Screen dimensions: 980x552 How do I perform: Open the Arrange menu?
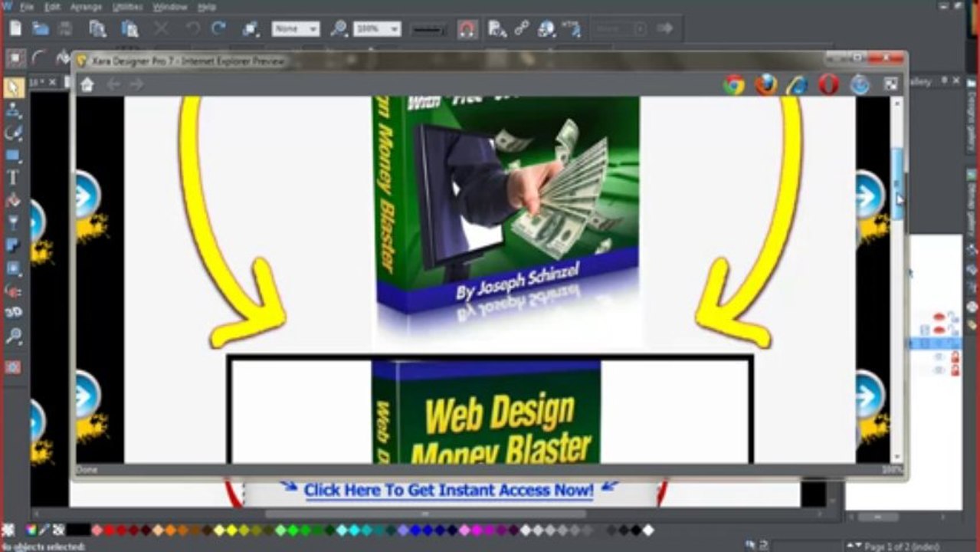pyautogui.click(x=87, y=7)
